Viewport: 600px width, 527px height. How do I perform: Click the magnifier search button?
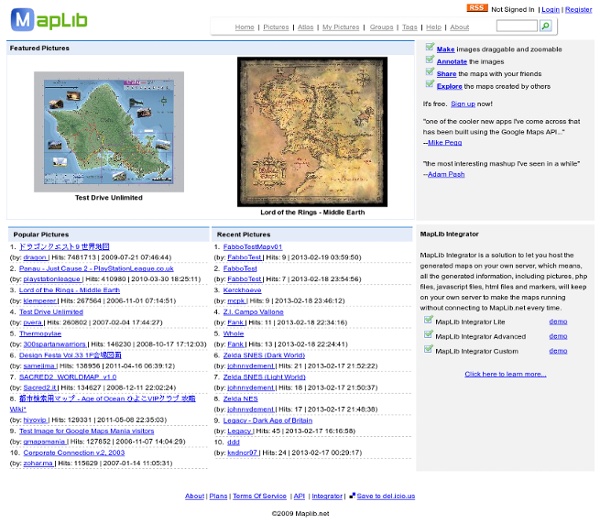click(545, 26)
